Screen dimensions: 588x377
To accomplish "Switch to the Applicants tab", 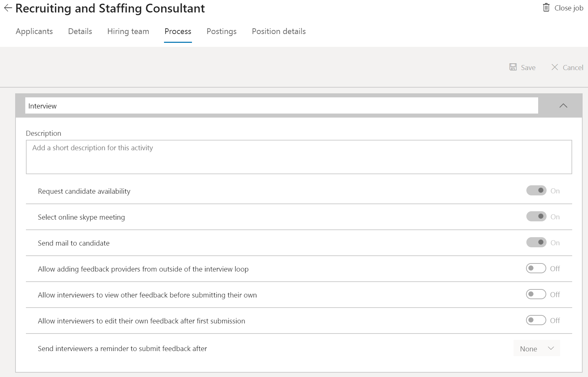I will tap(34, 31).
